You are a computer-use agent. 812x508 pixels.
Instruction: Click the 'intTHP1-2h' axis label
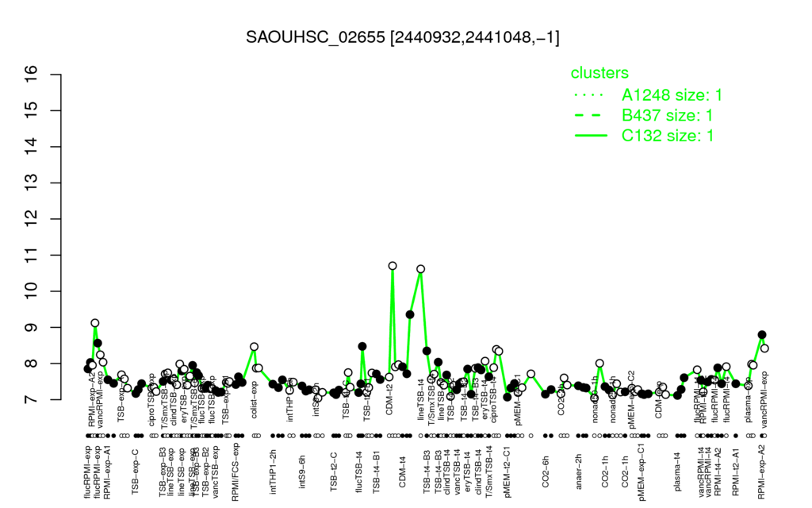[x=274, y=471]
